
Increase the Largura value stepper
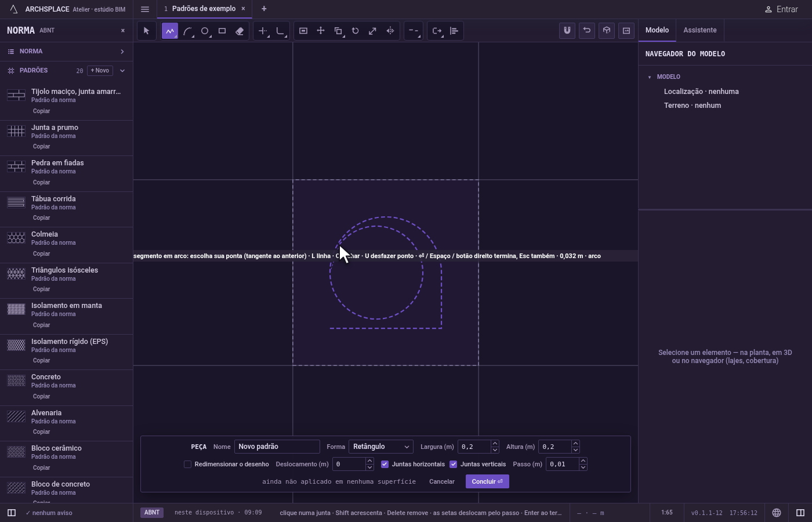495,444
